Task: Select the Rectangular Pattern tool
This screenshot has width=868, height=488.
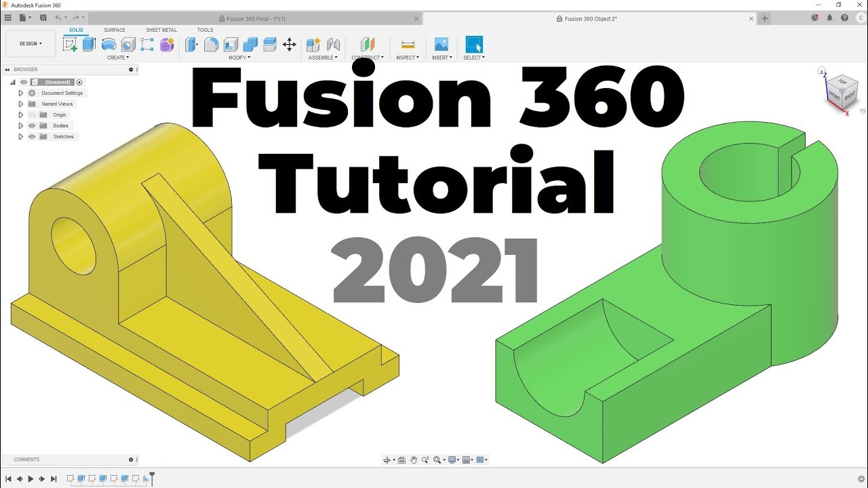Action: (147, 45)
